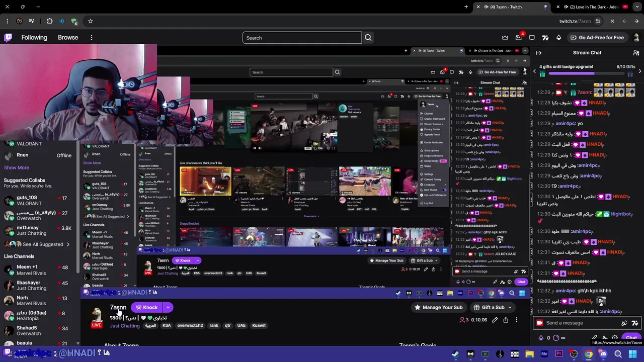Open Whispers speech bubble icon
644x362 pixels.
click(x=532, y=38)
